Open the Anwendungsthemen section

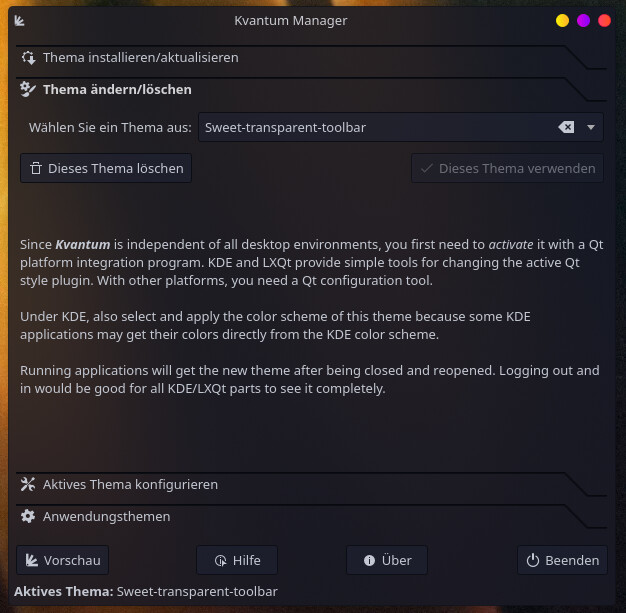click(x=106, y=517)
